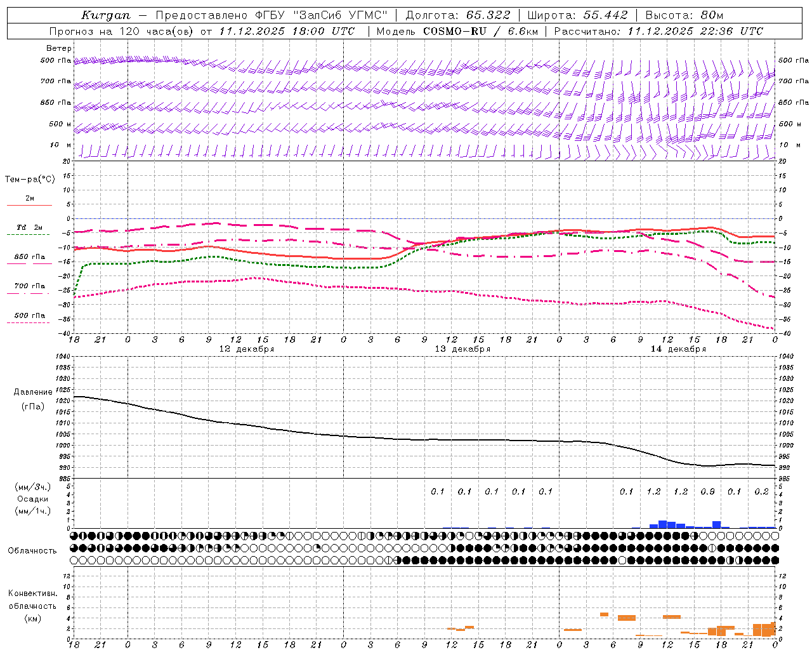This screenshot has height=650, width=812.
Task: Click "Предоставлено ФГБУ "ЗапСиб УГМС"" provider text
Action: coord(272,15)
